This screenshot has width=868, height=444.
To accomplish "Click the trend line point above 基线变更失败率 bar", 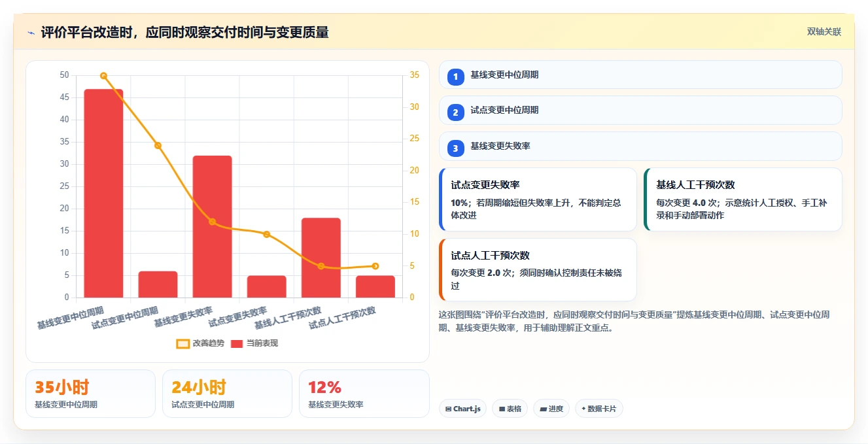I will point(212,222).
